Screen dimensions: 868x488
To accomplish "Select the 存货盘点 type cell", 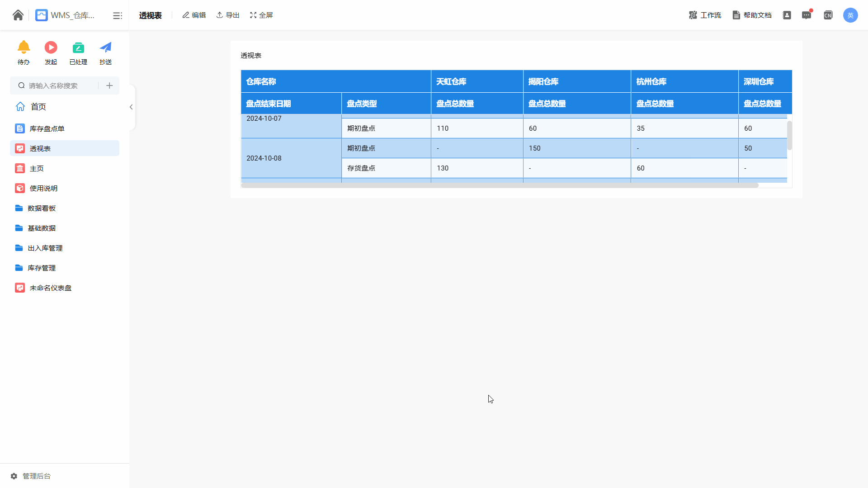I will pos(386,168).
